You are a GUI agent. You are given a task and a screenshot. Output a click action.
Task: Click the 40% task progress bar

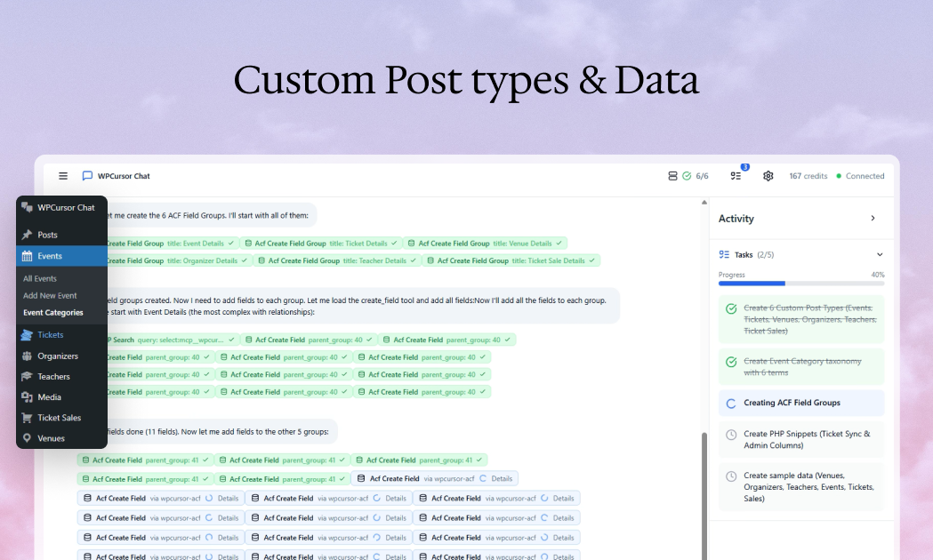pos(800,283)
